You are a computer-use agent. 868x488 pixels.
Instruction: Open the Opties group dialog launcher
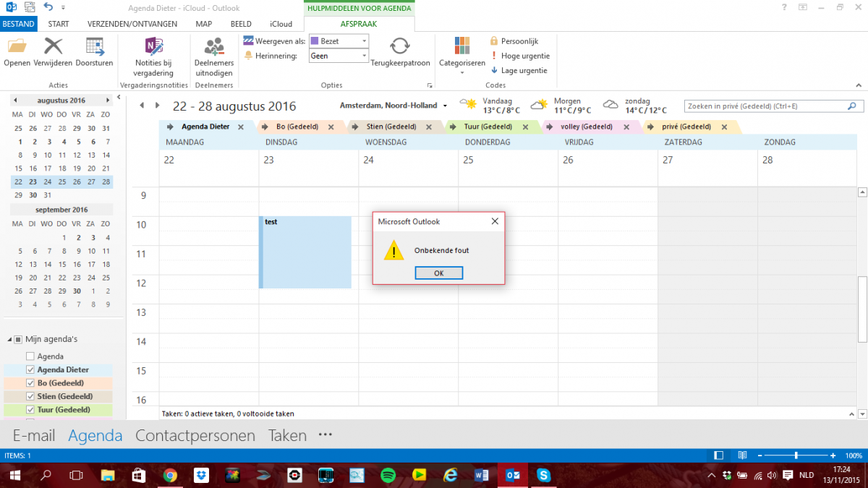(x=431, y=85)
